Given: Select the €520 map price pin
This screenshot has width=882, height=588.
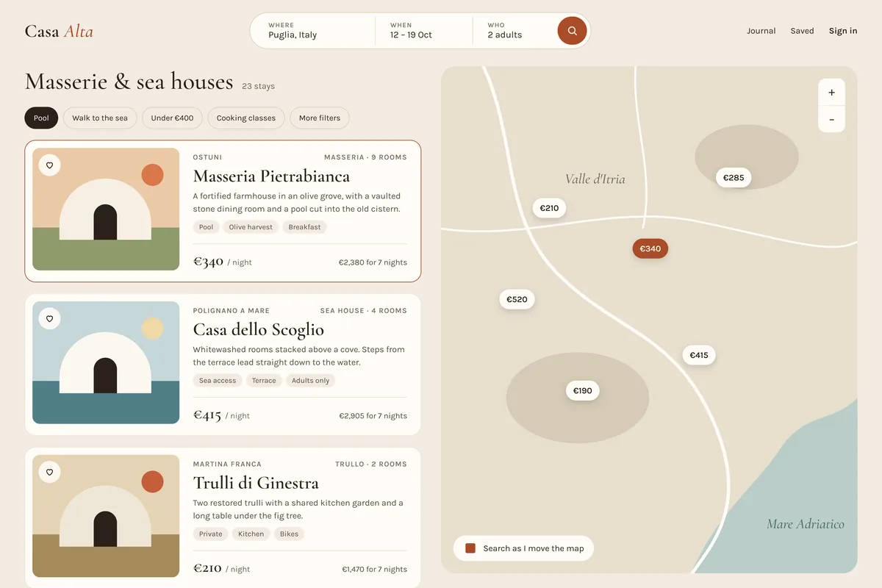Looking at the screenshot, I should [517, 299].
